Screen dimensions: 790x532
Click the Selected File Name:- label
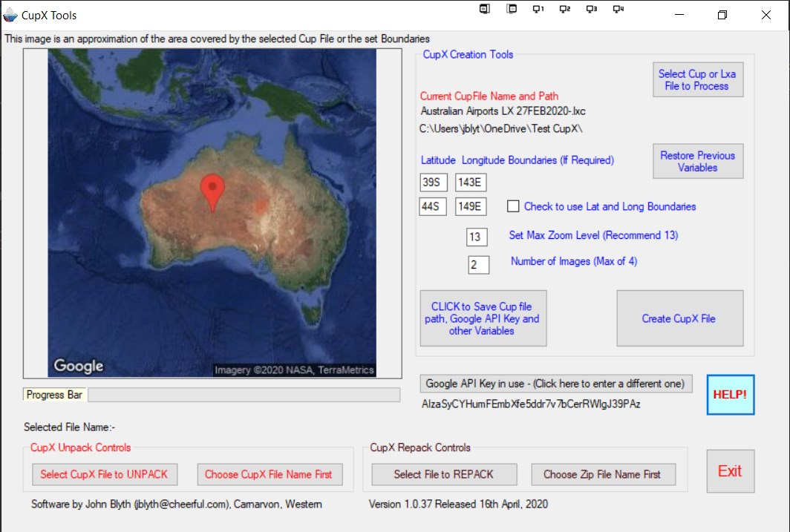click(x=70, y=427)
